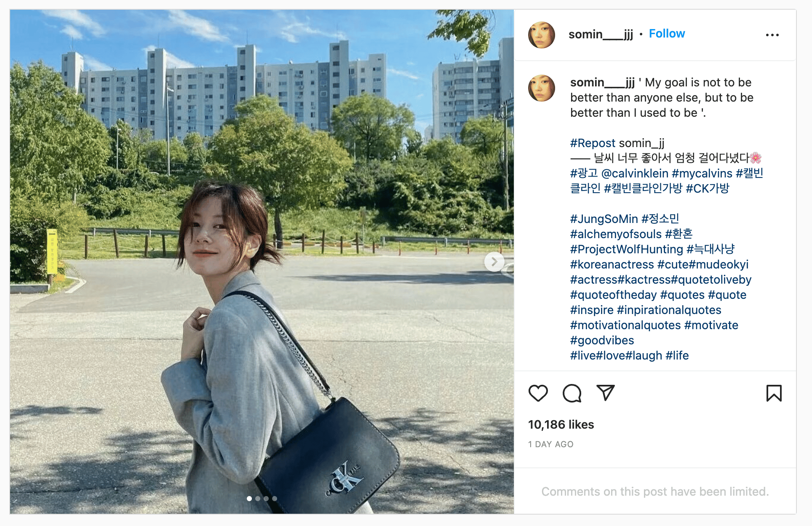Open the somin___jjj username in header
This screenshot has height=526, width=812.
601,34
